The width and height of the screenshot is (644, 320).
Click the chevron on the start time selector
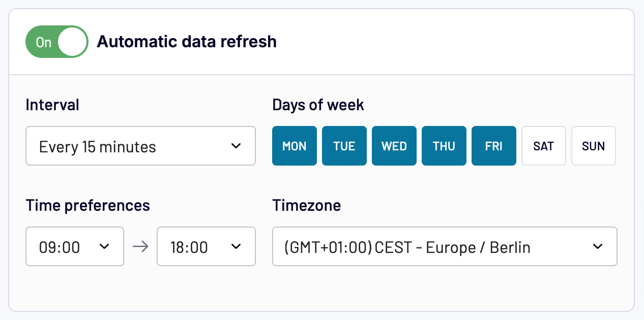click(x=104, y=246)
